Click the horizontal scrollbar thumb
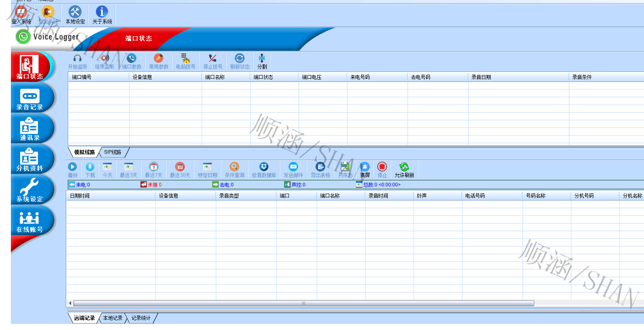The image size is (644, 330). tap(304, 303)
